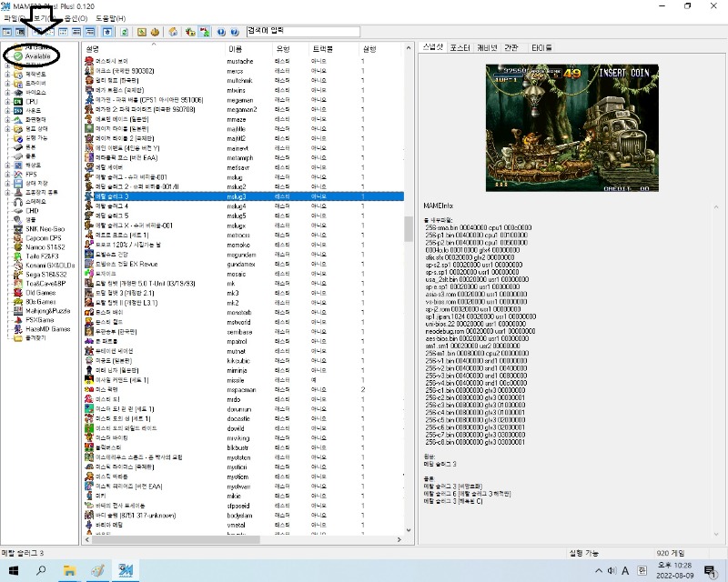Click the red-green flag toolbar icon

204,32
